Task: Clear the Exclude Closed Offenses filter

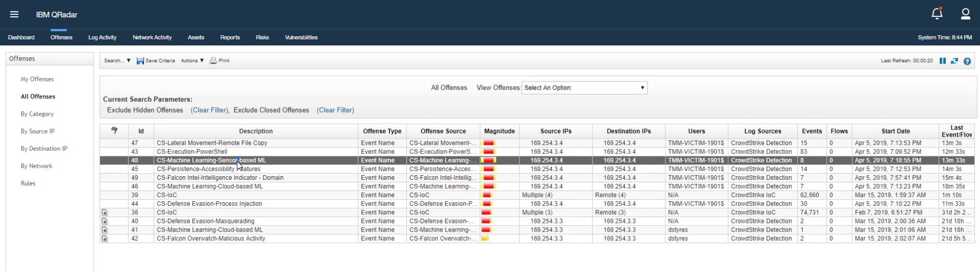Action: 335,110
